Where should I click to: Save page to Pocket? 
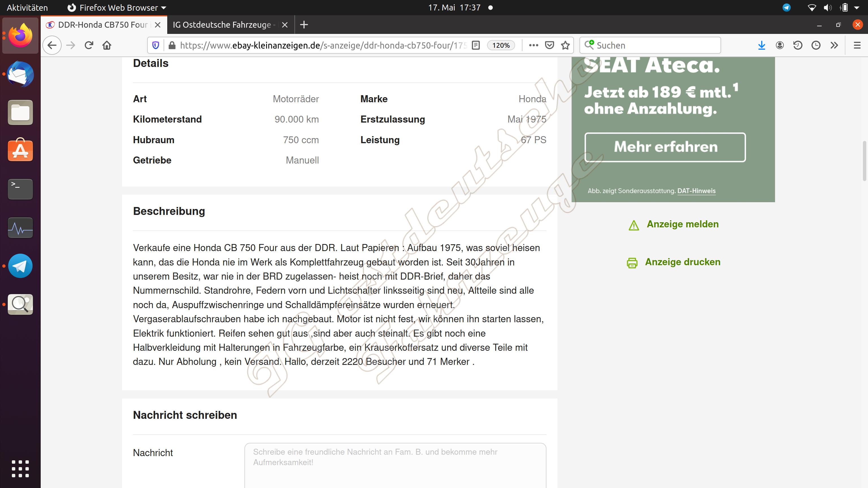tap(549, 45)
